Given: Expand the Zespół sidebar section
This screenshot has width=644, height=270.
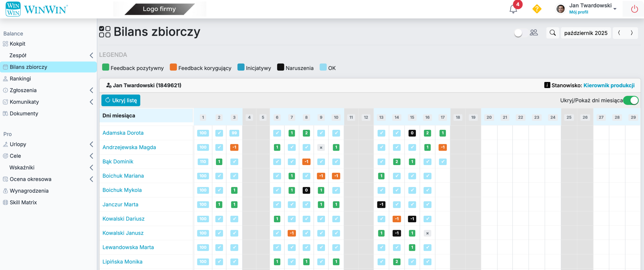Looking at the screenshot, I should pyautogui.click(x=91, y=56).
